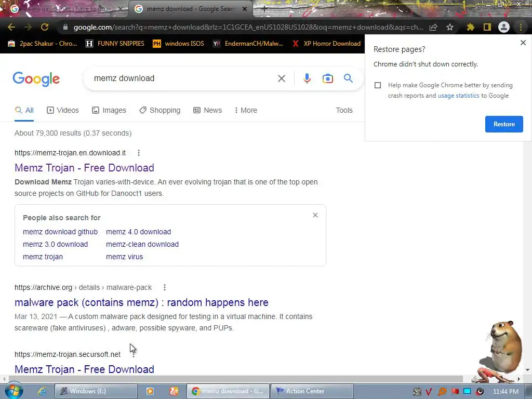Open the Windows Start orb
The width and height of the screenshot is (532, 399).
[x=14, y=391]
